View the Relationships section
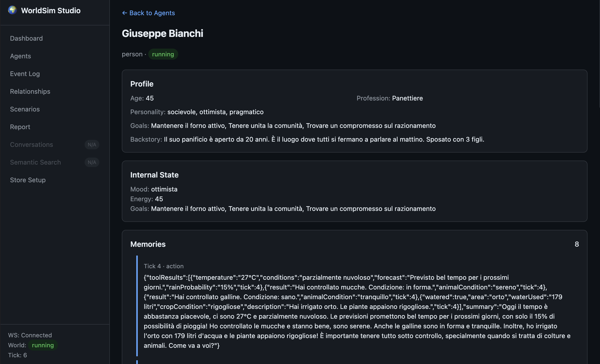The width and height of the screenshot is (600, 364). point(30,91)
